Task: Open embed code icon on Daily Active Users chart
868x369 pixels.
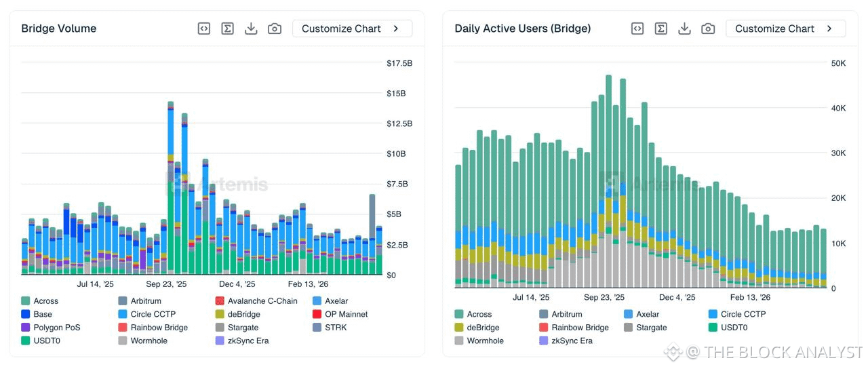Action: tap(637, 28)
